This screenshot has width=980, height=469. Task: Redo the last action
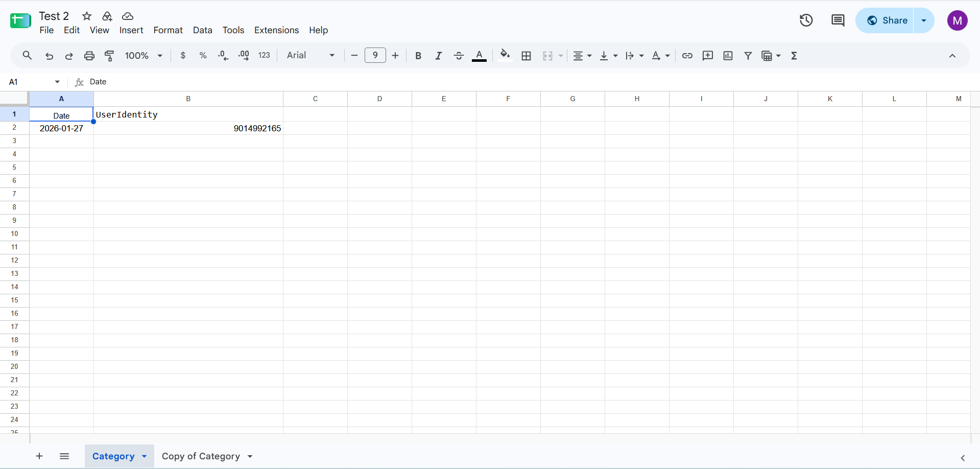[69, 56]
